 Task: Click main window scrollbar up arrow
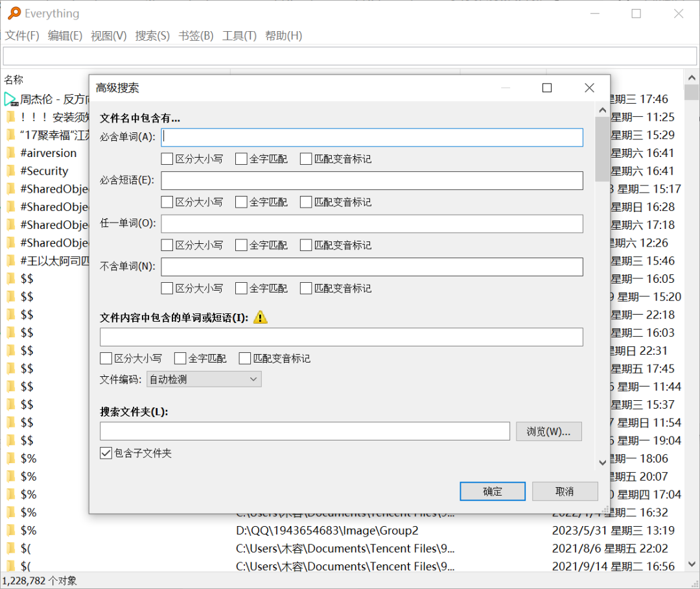click(x=692, y=78)
